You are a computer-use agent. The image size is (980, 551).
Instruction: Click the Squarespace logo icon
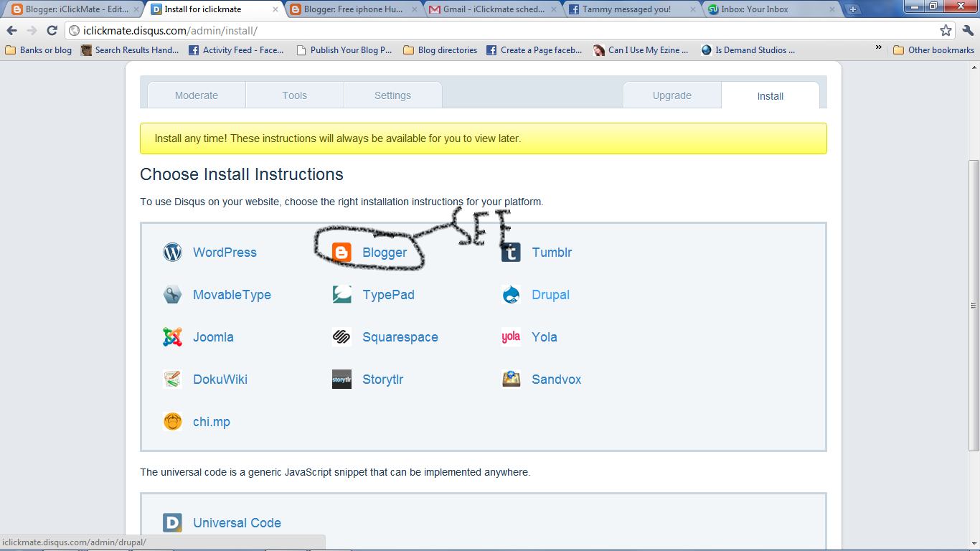[341, 337]
